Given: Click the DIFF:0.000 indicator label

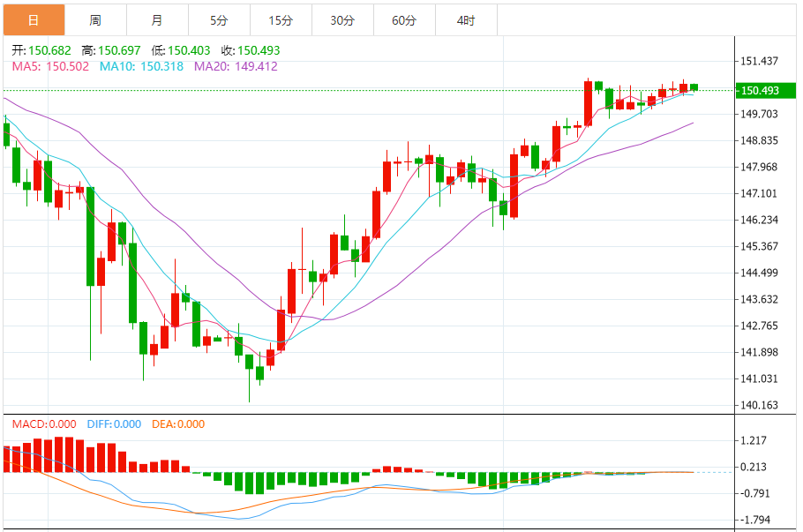Looking at the screenshot, I should click(x=114, y=424).
